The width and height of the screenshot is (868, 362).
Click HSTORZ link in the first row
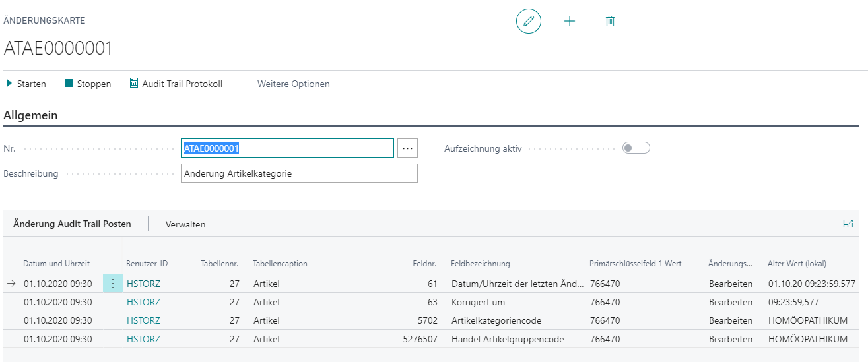coord(143,284)
